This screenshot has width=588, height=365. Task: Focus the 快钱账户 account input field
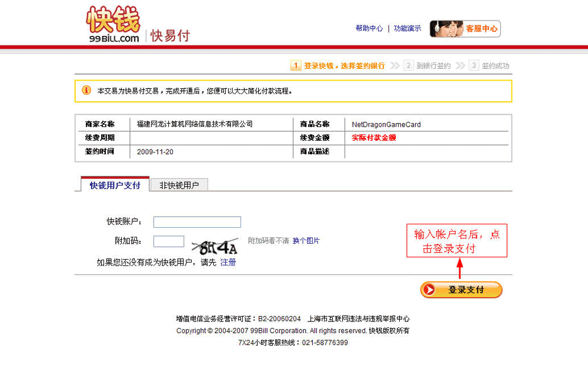197,222
